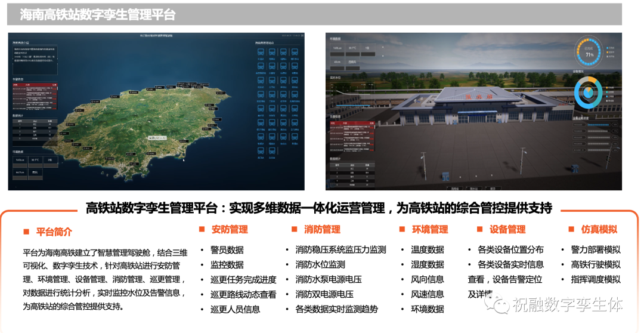Click the orange square beside 平台简介
The height and width of the screenshot is (333, 644).
tap(26, 231)
